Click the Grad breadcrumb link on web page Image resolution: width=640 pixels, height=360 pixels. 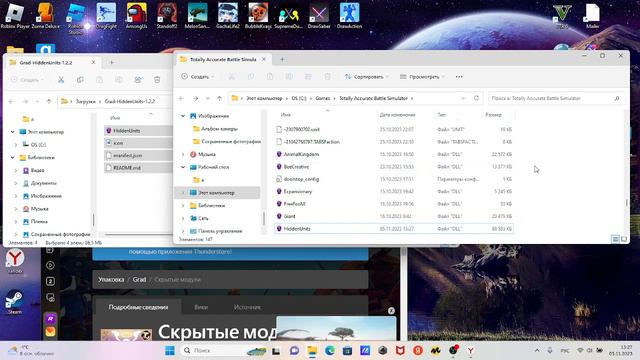click(x=139, y=280)
